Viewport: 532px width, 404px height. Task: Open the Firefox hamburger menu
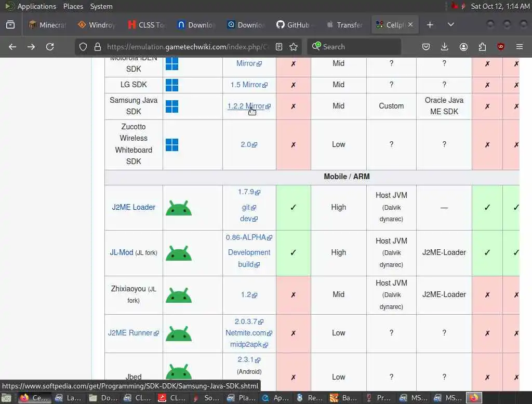520,47
